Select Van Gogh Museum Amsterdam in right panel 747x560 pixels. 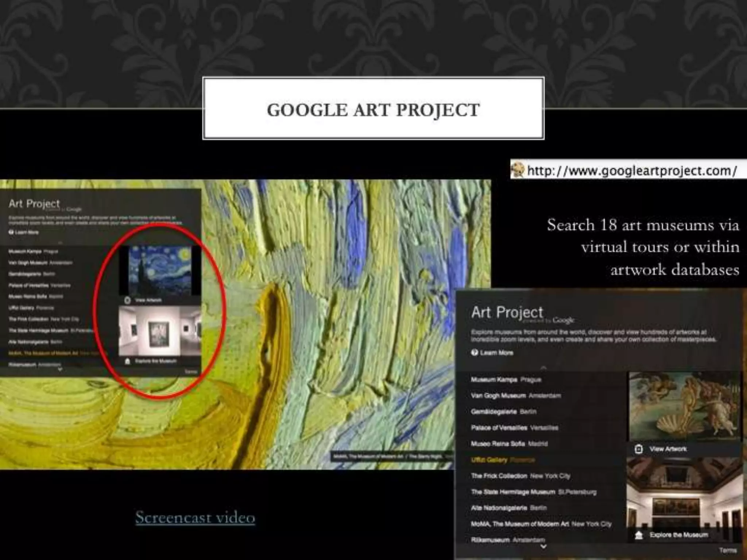[516, 396]
